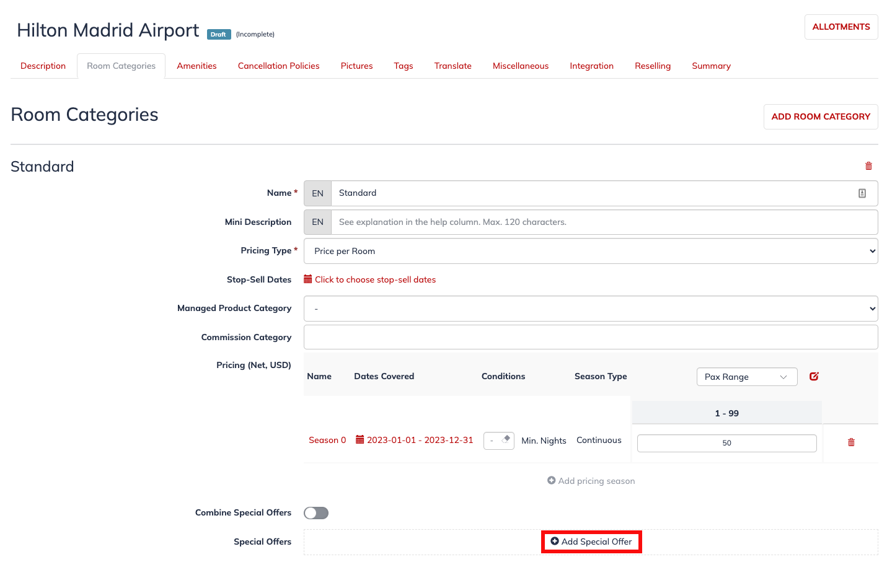Click the calendar icon for stop-sell dates
Image resolution: width=887 pixels, height=588 pixels.
[x=308, y=279]
